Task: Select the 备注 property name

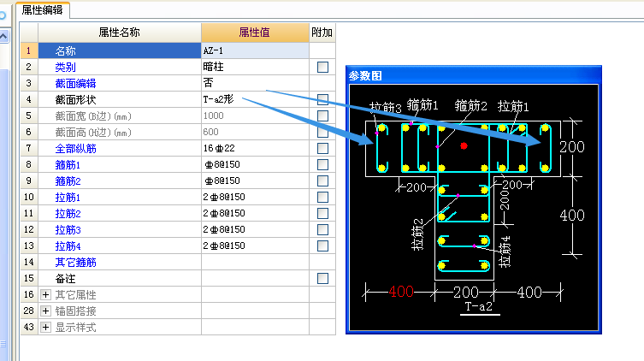Action: (x=65, y=279)
